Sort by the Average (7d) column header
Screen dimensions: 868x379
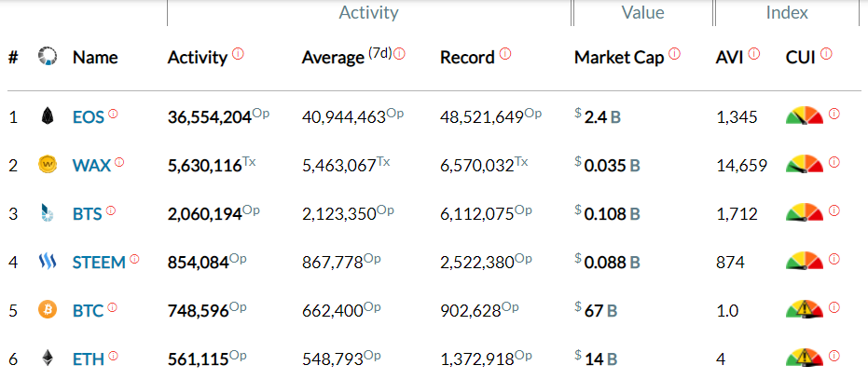pos(347,58)
